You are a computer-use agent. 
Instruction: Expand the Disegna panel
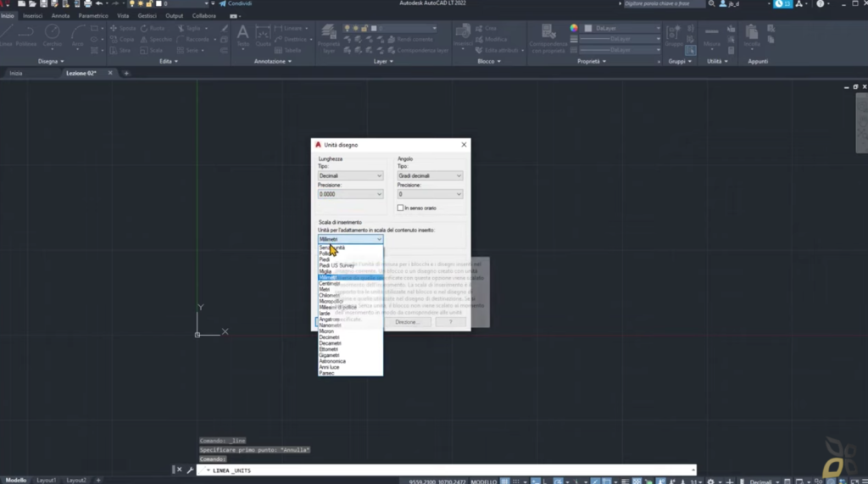pos(51,62)
